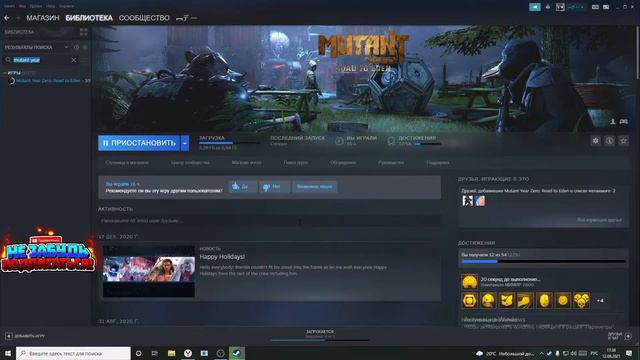Switch library to grid view icon
640x360 pixels.
point(84,32)
